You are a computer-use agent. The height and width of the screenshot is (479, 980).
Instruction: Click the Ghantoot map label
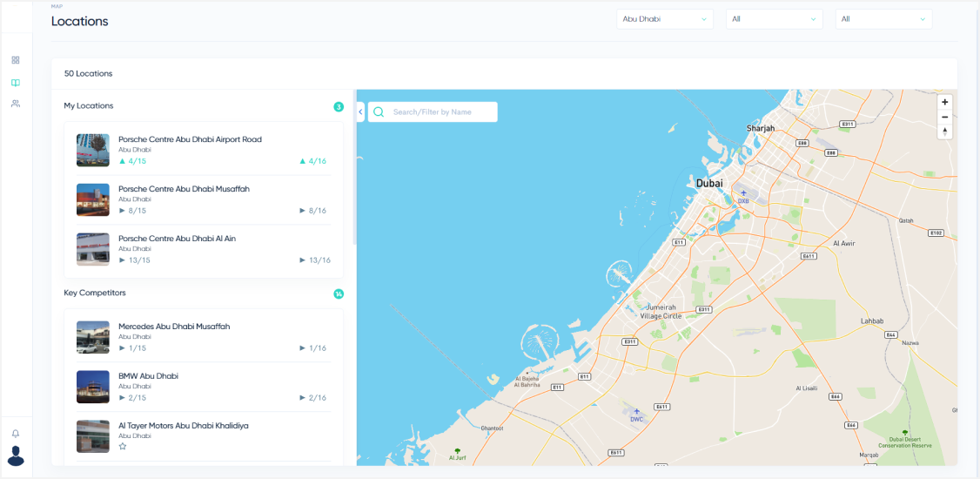[492, 428]
